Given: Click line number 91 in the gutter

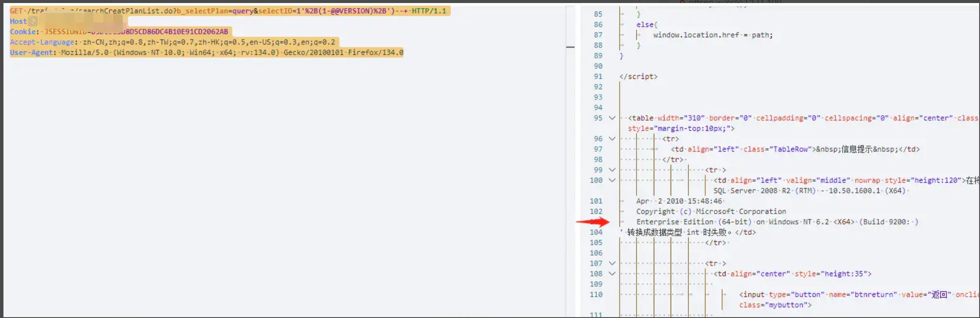Looking at the screenshot, I should (x=598, y=77).
